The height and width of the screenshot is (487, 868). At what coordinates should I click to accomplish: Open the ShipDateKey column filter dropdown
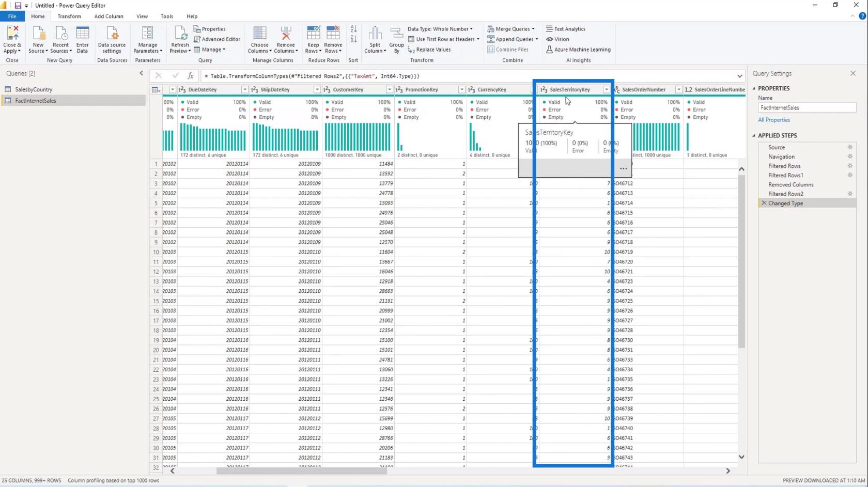[317, 90]
